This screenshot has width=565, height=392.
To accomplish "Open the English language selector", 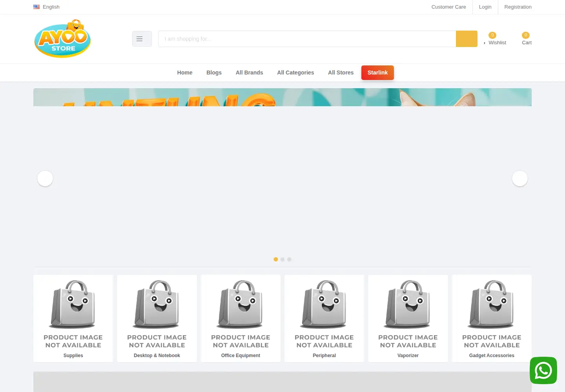I will click(x=46, y=7).
